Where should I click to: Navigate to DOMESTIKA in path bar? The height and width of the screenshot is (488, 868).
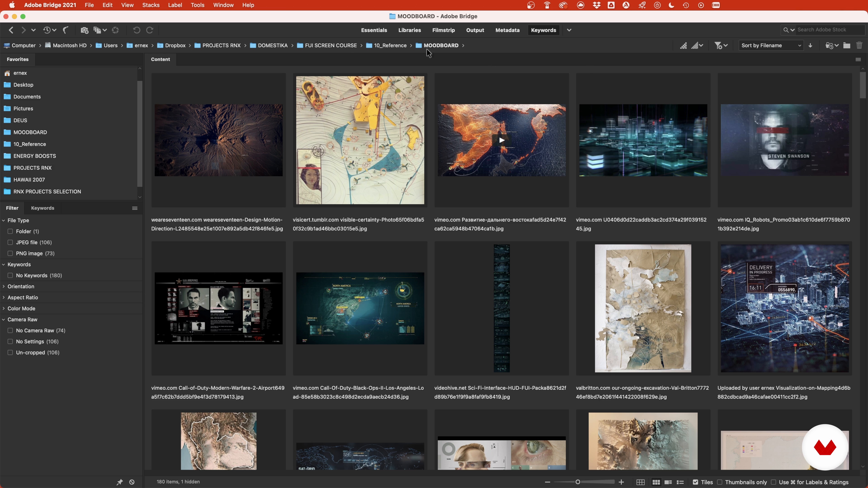pos(269,45)
